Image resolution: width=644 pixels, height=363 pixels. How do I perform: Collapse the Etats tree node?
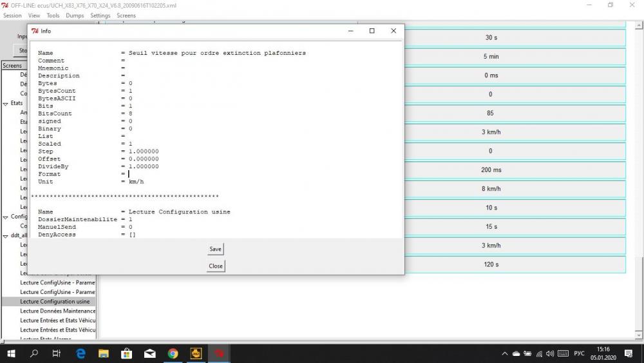tap(6, 104)
